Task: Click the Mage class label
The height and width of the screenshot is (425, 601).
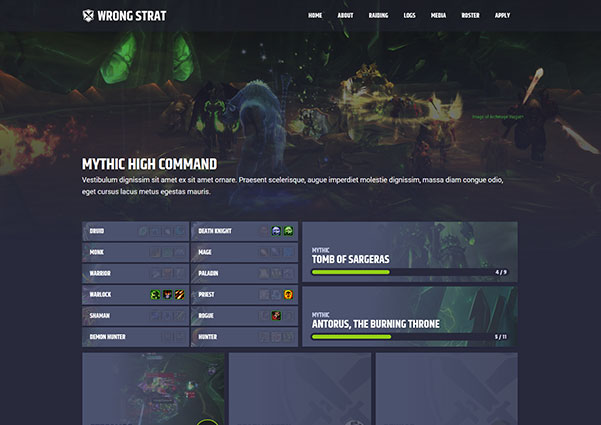Action: pos(205,252)
